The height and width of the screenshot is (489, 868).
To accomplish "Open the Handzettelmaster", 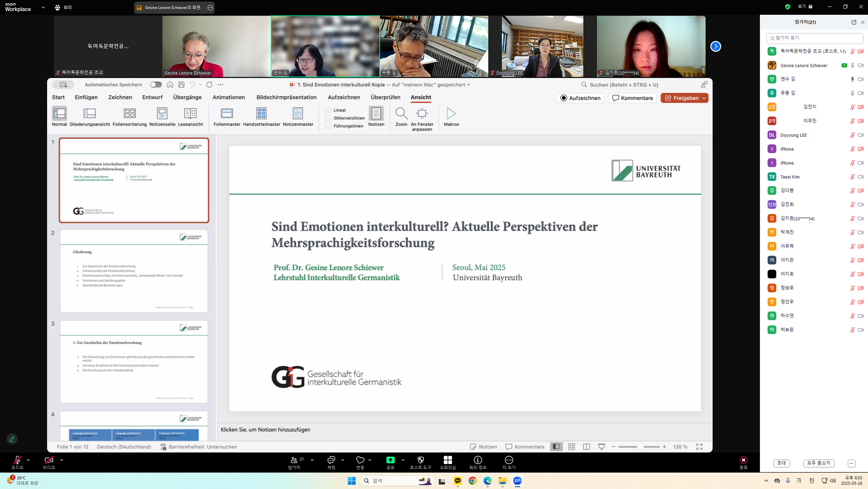I will coord(261,116).
